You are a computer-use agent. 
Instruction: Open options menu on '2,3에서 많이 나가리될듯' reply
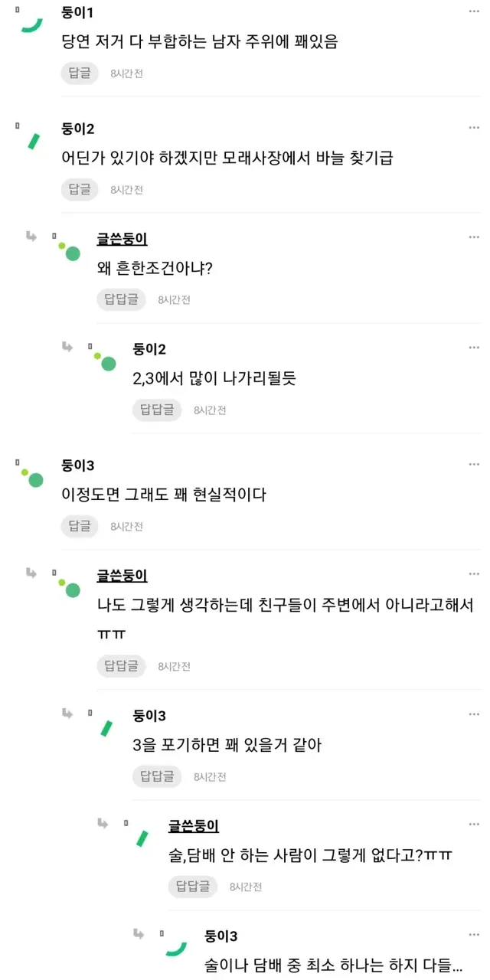pos(475,349)
